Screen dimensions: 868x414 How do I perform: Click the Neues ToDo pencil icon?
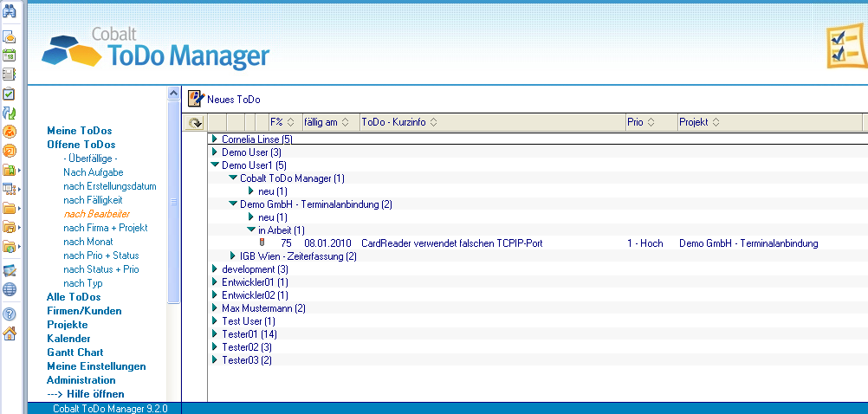196,99
